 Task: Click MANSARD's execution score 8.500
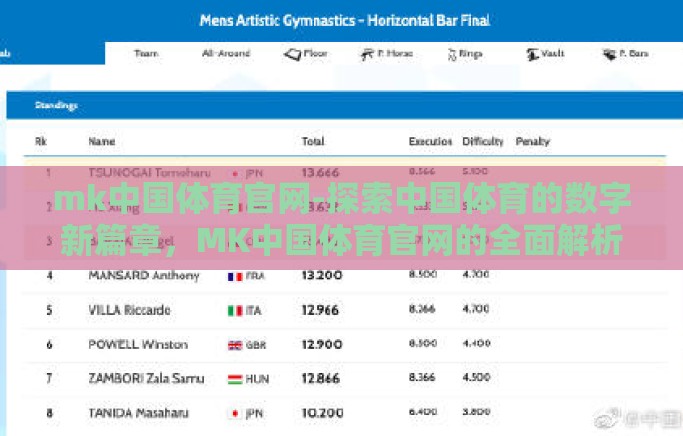[423, 274]
